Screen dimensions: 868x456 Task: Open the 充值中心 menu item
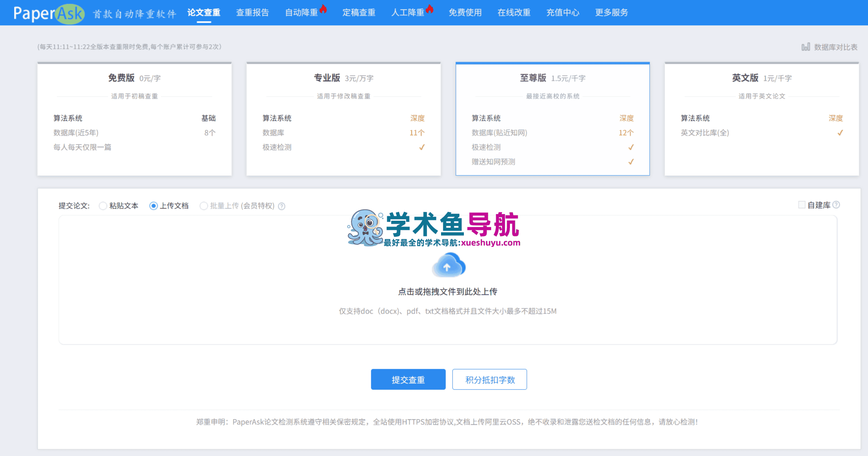click(563, 12)
